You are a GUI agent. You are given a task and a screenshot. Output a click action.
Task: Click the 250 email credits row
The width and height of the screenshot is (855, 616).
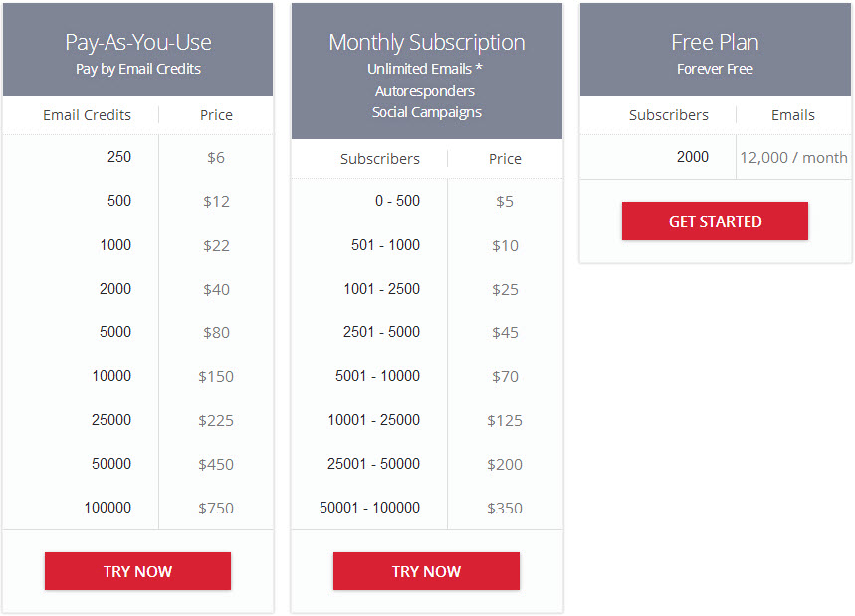pyautogui.click(x=119, y=156)
